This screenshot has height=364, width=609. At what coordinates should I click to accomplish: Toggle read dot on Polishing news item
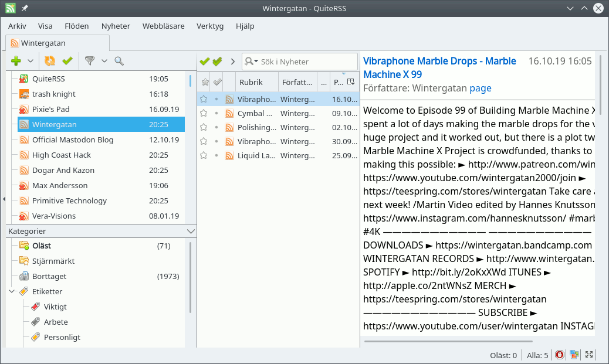tap(216, 127)
